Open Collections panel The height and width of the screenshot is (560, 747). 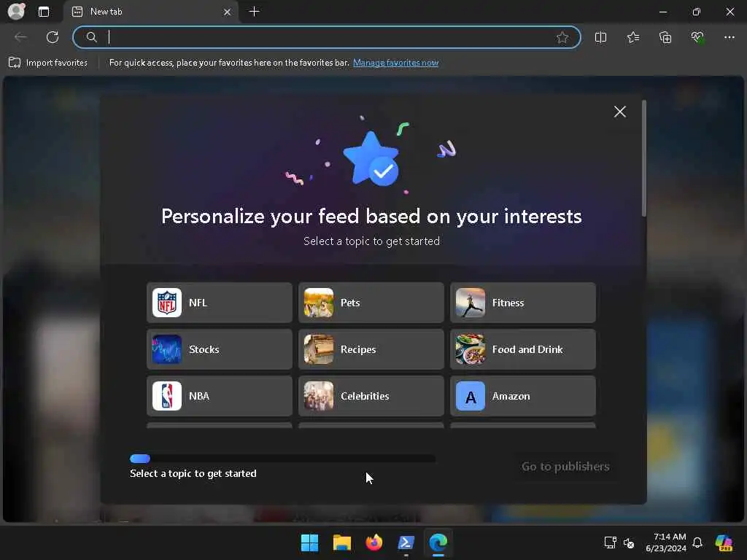(x=665, y=37)
